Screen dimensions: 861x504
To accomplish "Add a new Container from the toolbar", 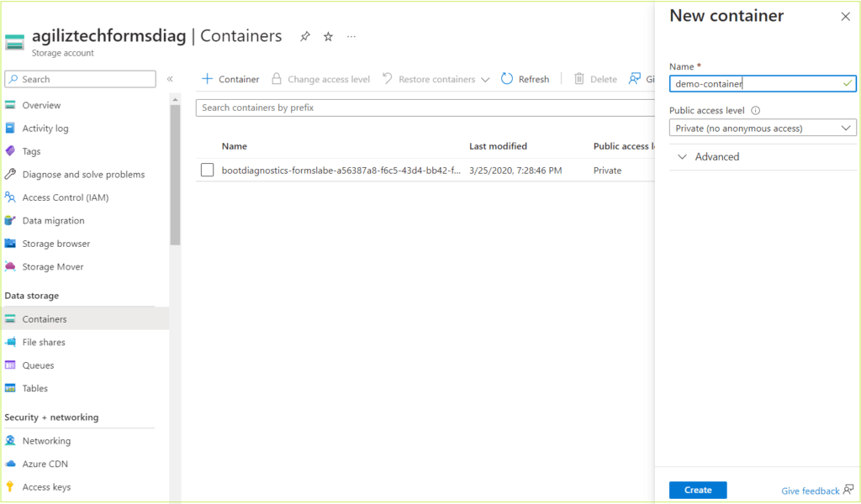I will (x=230, y=78).
